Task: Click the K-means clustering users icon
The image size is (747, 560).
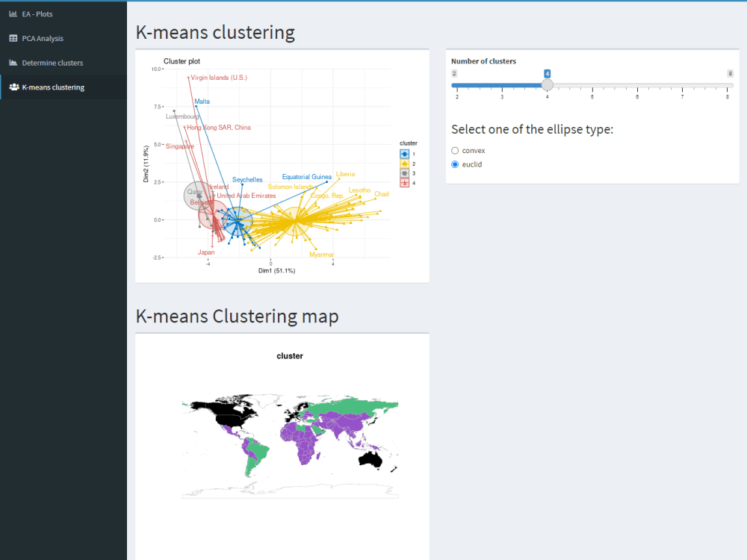Action: point(13,87)
